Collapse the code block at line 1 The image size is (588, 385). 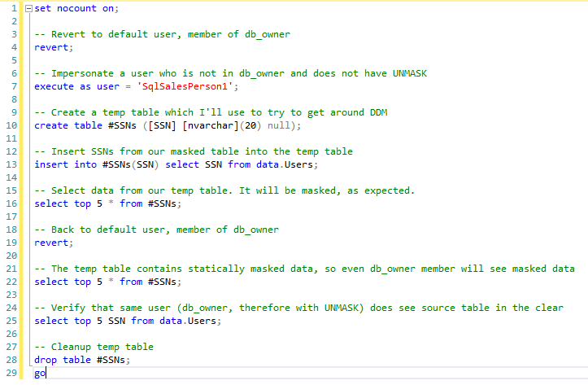click(x=29, y=9)
